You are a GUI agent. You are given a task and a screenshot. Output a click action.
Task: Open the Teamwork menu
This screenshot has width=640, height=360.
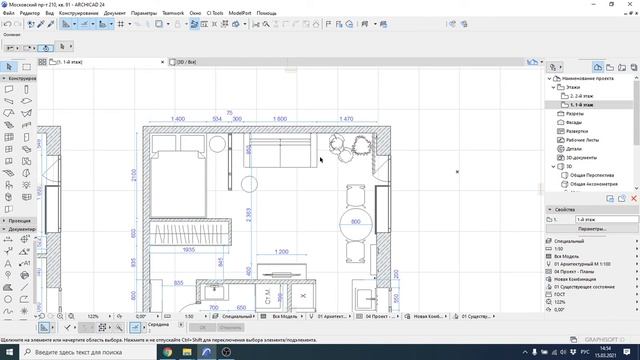[x=173, y=13]
